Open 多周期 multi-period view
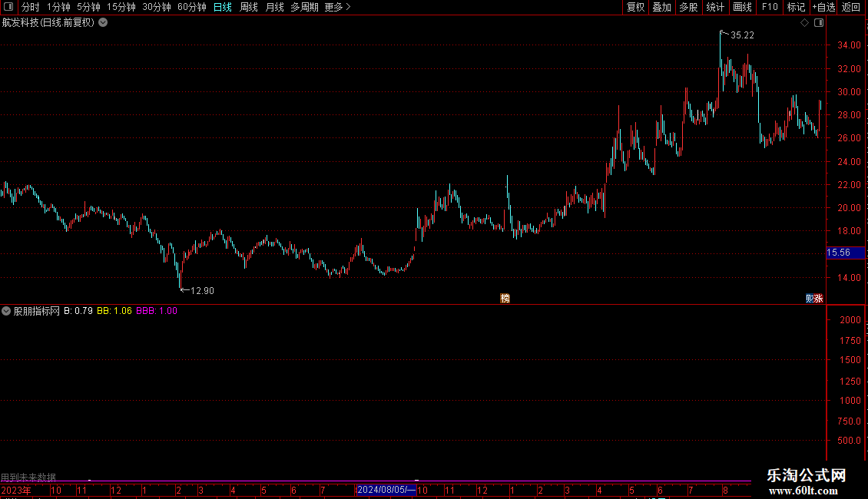868x499 pixels. [x=304, y=7]
